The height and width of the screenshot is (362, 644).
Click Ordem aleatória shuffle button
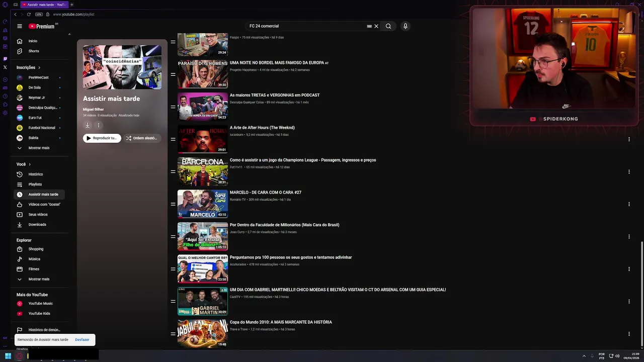(x=142, y=138)
